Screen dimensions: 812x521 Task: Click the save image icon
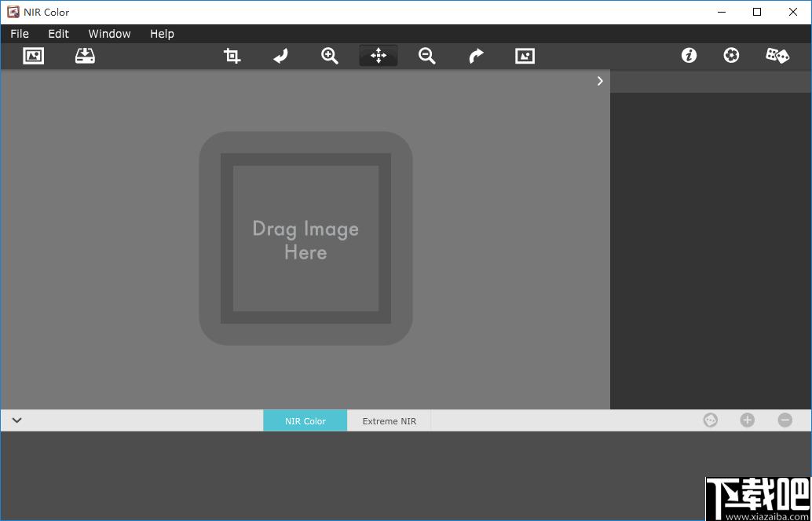(x=85, y=56)
